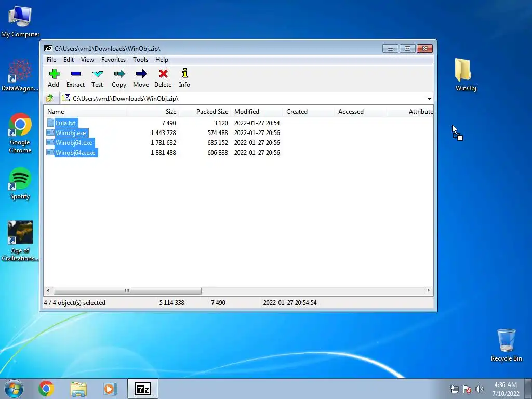Expand the address bar path dropdown
This screenshot has height=399, width=532.
coord(429,98)
